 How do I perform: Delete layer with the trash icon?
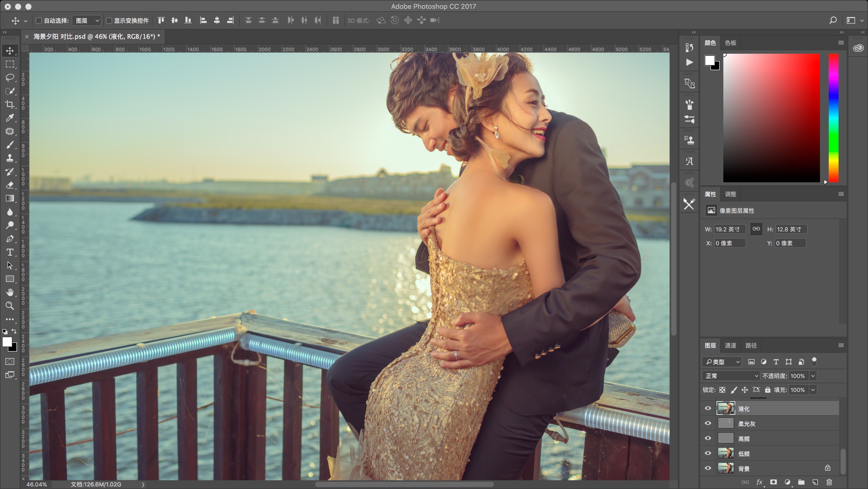[x=829, y=482]
